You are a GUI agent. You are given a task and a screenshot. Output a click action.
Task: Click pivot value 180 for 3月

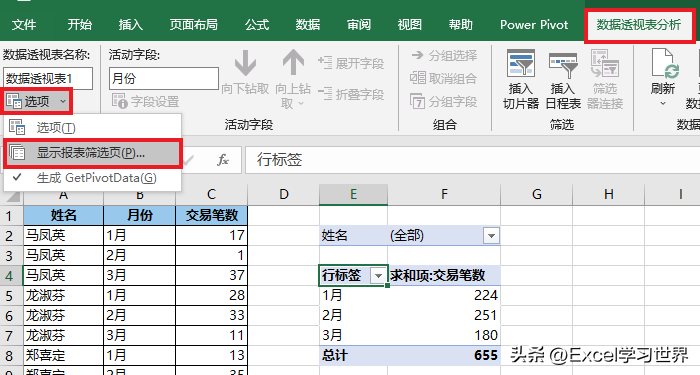(x=444, y=335)
